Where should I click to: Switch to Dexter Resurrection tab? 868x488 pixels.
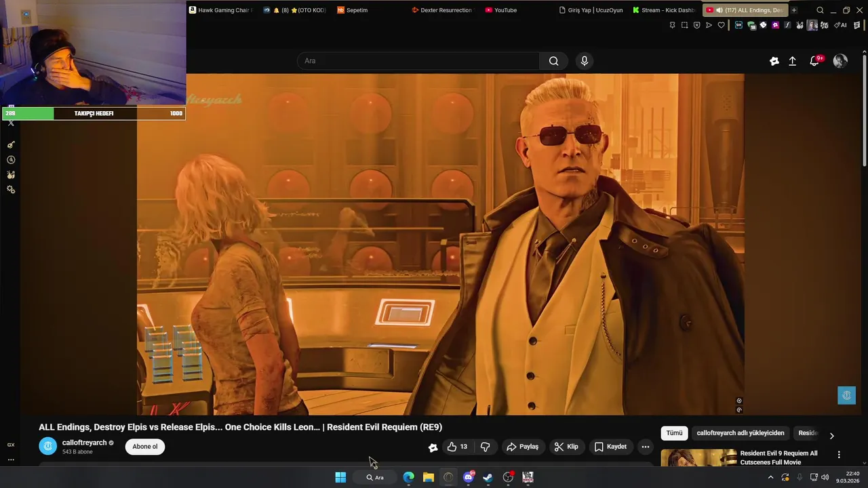click(442, 10)
